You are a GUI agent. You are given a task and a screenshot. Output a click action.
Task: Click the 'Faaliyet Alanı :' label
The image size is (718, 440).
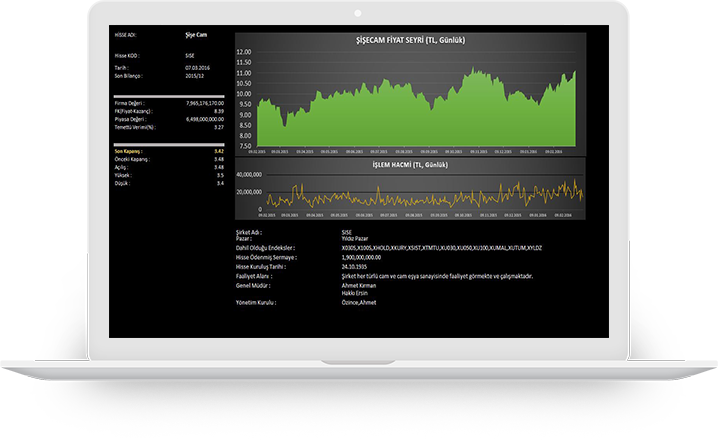tap(254, 277)
